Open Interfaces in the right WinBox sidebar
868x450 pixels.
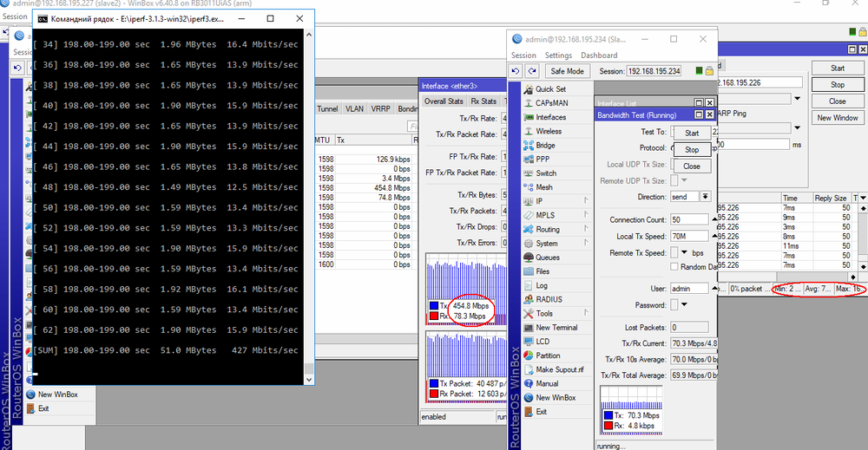point(545,117)
